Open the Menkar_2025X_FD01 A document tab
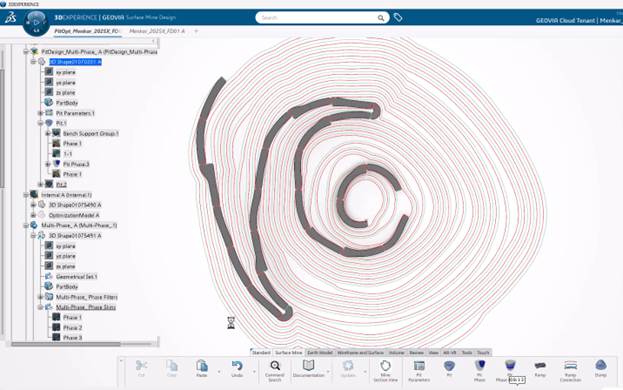623x390 pixels. tap(157, 31)
